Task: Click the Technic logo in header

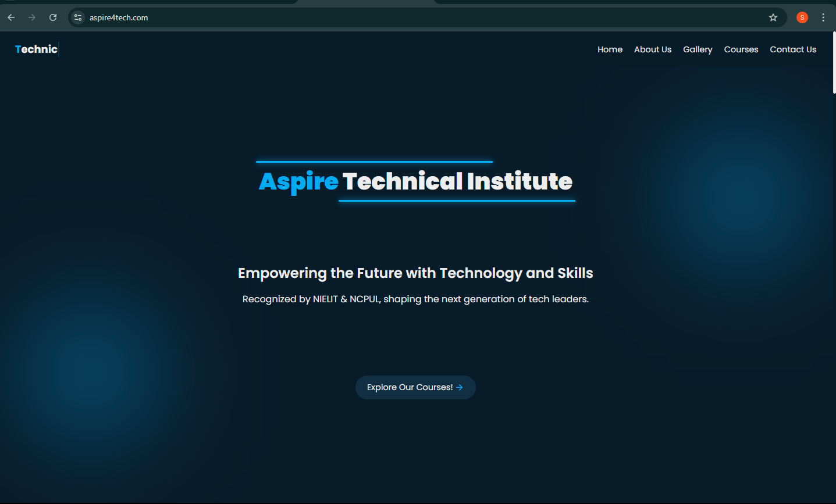Action: point(36,49)
